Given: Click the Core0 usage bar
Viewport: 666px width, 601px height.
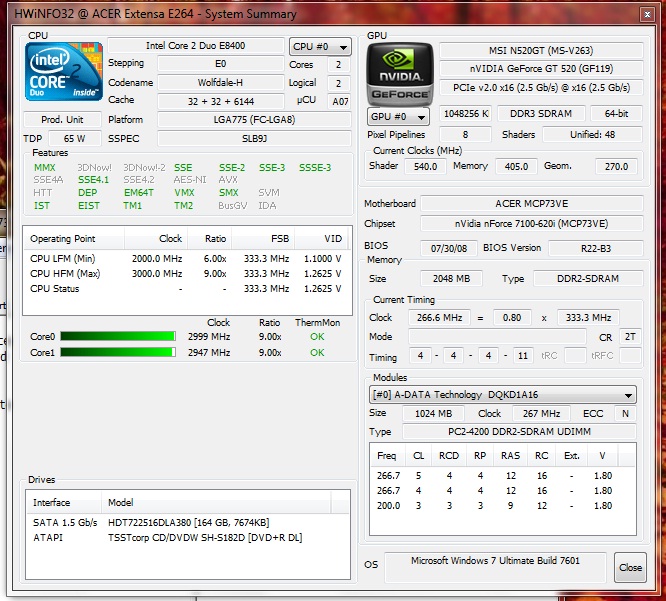Looking at the screenshot, I should (118, 336).
